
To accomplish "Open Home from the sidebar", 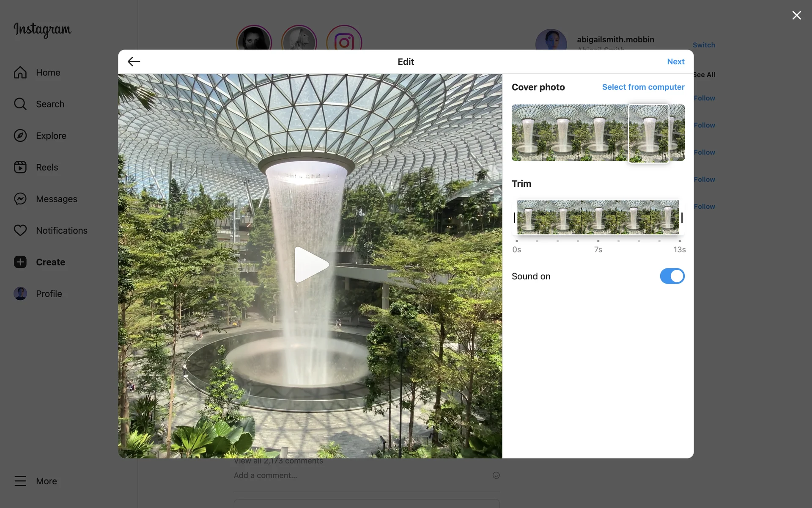I will [x=20, y=72].
